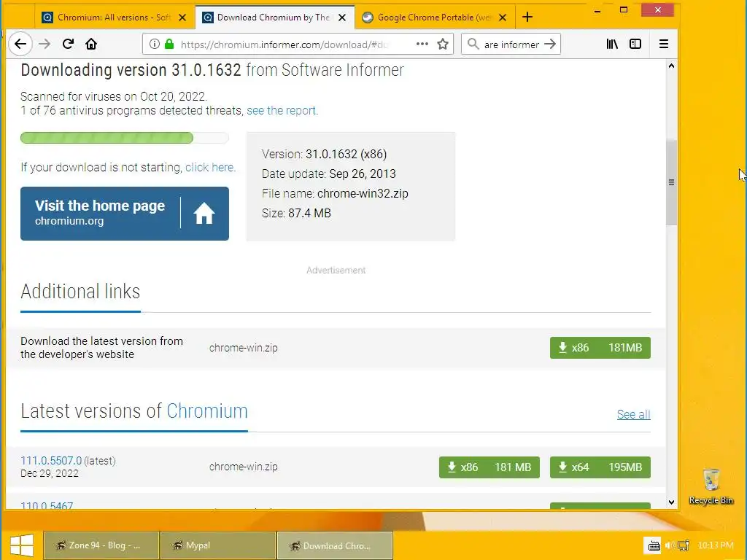Open the hamburger application menu
This screenshot has width=747, height=560.
[664, 44]
